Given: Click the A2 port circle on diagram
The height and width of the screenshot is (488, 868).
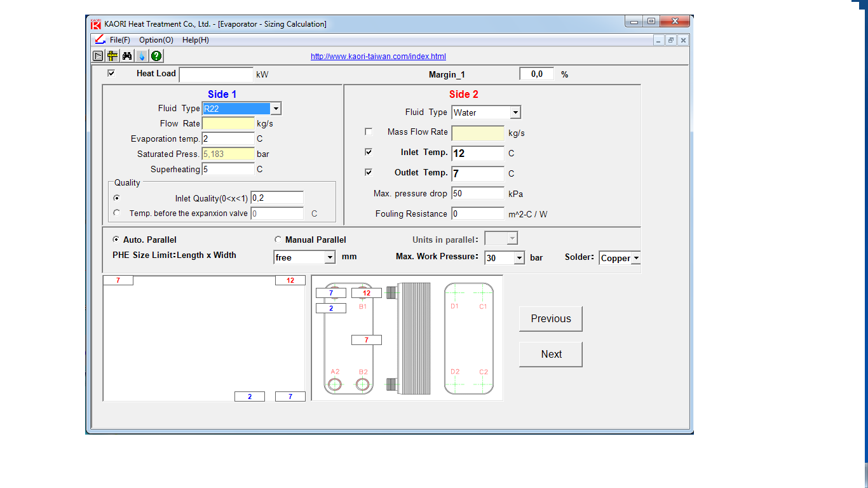Looking at the screenshot, I should click(x=335, y=384).
